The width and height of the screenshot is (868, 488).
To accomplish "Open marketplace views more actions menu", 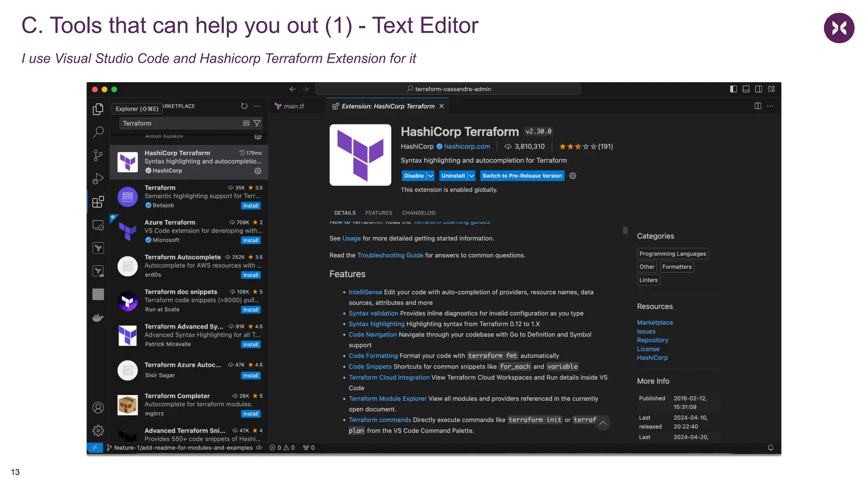I will [257, 106].
